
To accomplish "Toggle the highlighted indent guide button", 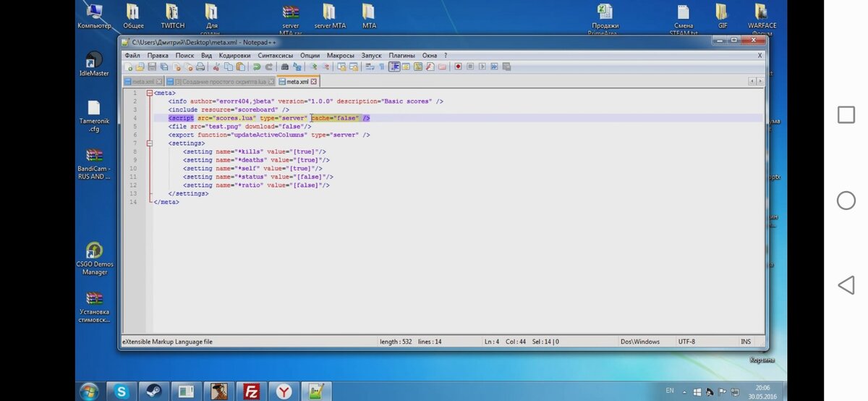I will (x=394, y=67).
